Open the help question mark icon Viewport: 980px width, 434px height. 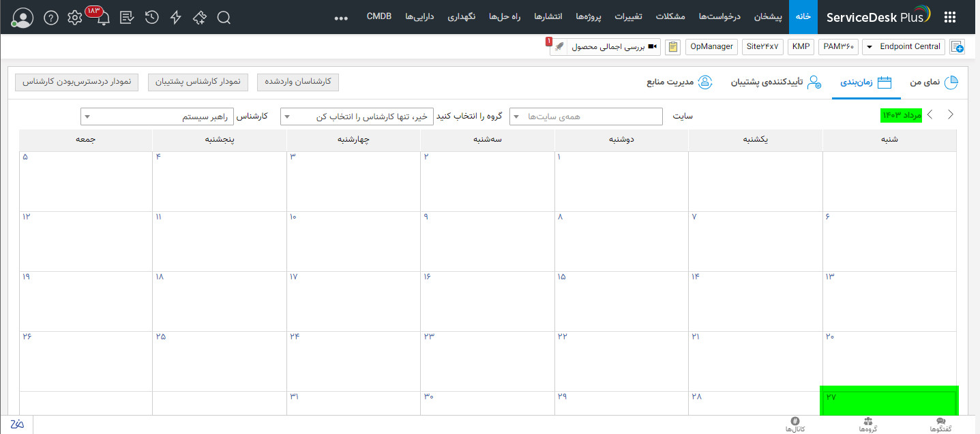pos(50,18)
